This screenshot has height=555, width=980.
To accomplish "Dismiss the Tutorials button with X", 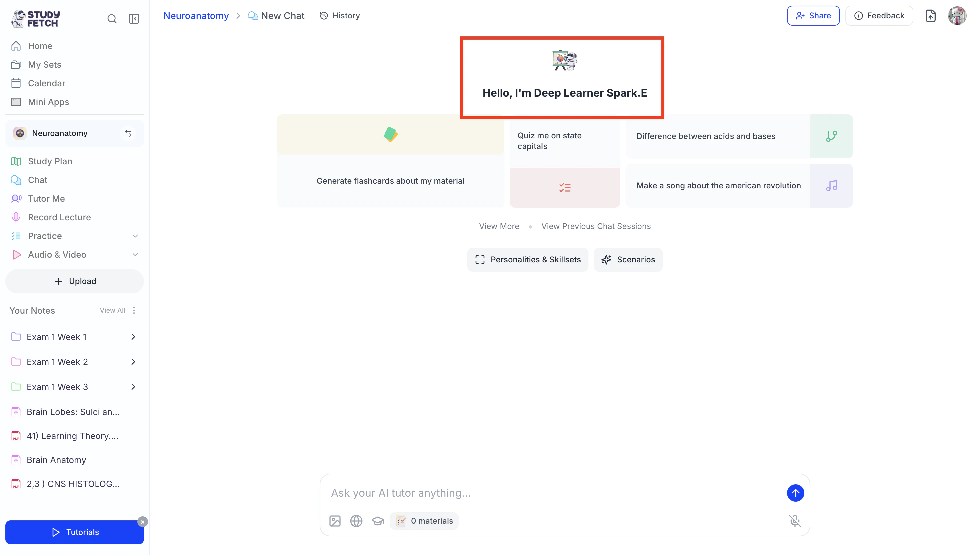I will (143, 522).
